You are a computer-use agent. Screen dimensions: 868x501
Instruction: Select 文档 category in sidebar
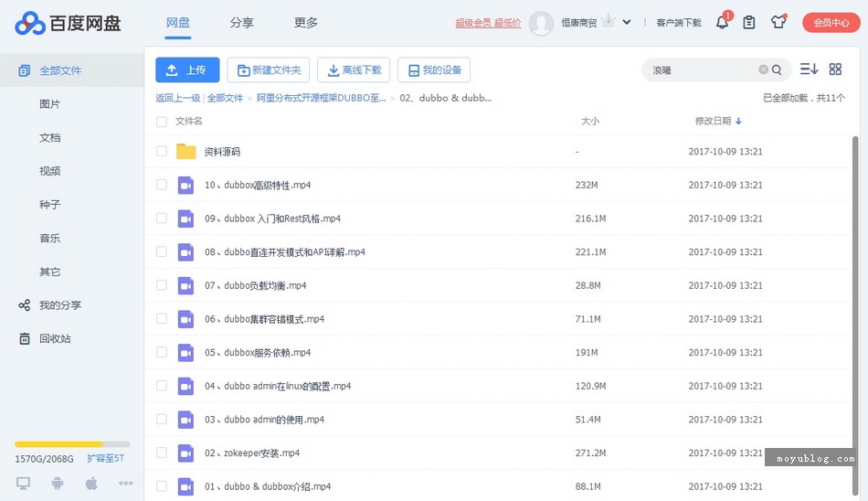pyautogui.click(x=50, y=137)
